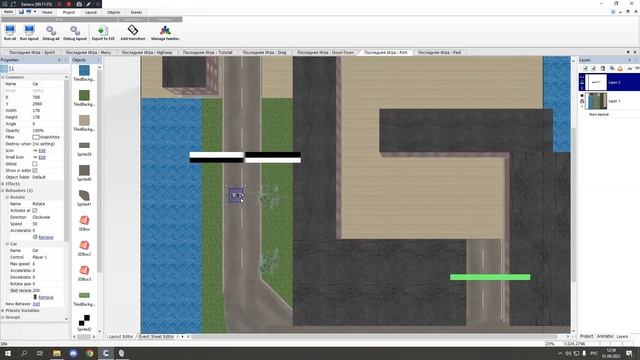Open the Objects ribbon tab

[x=113, y=12]
